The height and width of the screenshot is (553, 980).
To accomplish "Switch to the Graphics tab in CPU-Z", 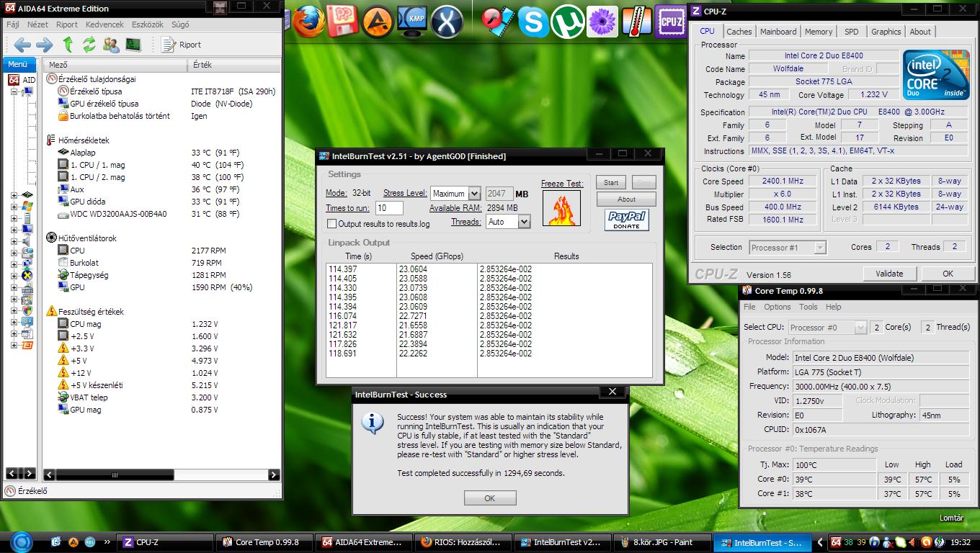I will [886, 32].
